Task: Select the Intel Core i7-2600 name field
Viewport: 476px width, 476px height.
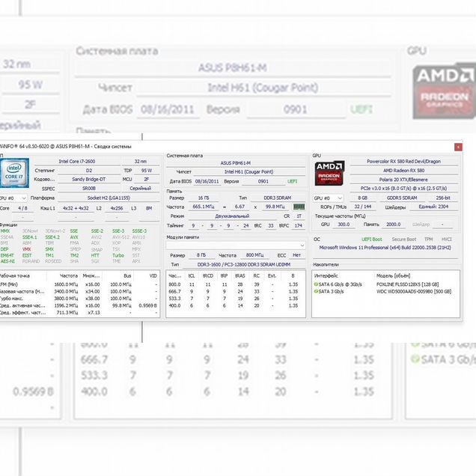Action: (77, 162)
